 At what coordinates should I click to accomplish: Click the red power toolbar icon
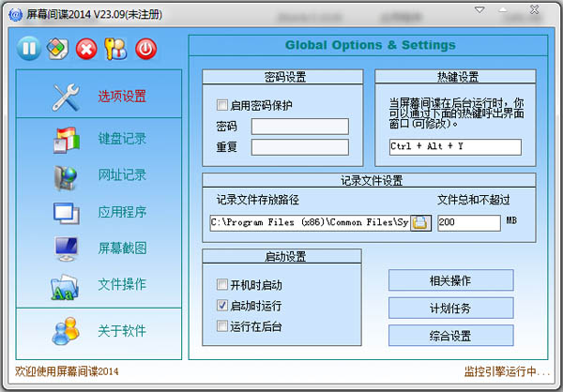point(146,49)
